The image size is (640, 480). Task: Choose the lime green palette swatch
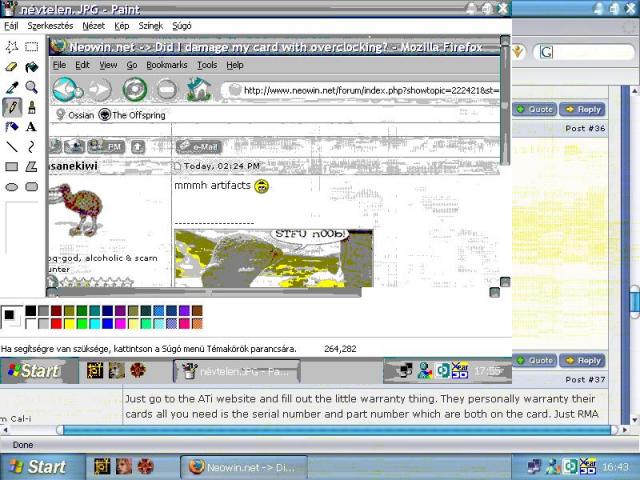coord(82,324)
